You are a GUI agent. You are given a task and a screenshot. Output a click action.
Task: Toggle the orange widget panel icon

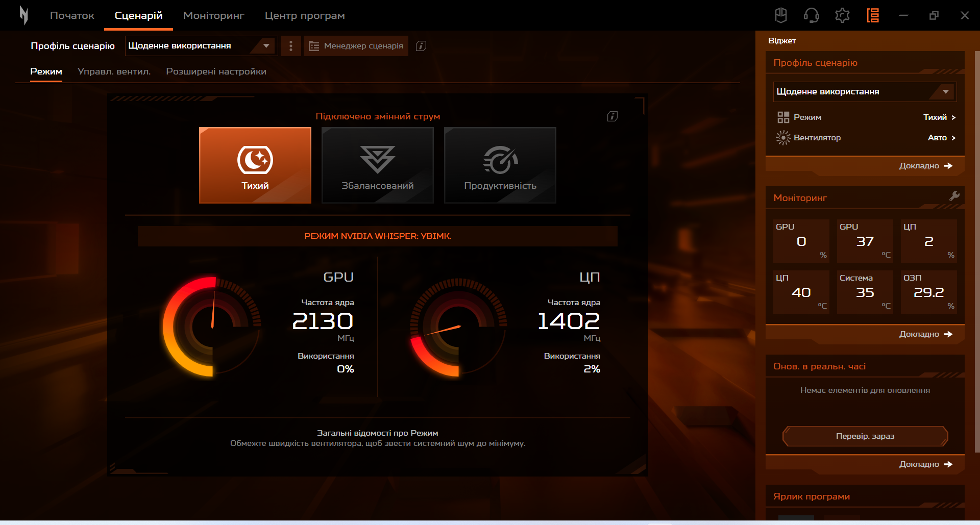tap(873, 15)
